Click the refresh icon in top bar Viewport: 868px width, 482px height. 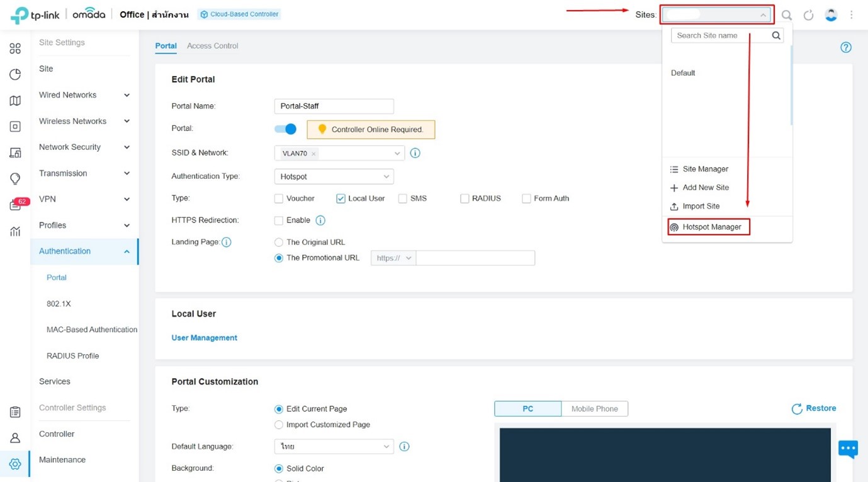809,15
